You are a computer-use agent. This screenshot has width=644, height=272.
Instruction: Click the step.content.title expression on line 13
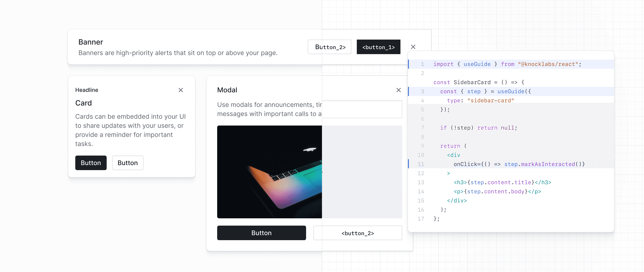[501, 182]
